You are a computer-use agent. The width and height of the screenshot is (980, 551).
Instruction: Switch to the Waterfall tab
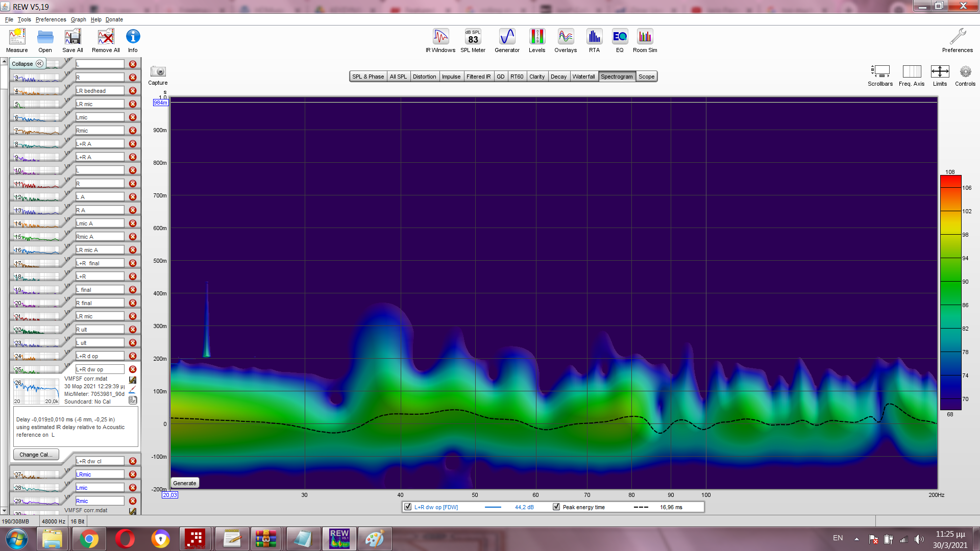click(583, 77)
